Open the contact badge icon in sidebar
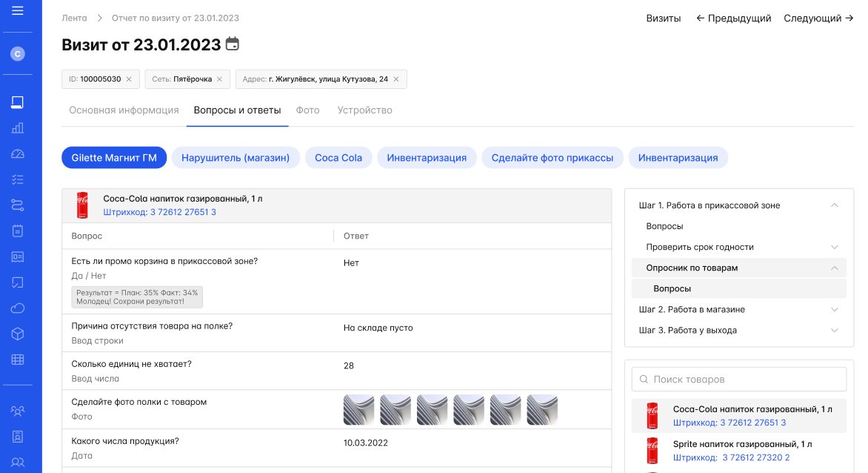This screenshot has height=473, width=868. [x=18, y=437]
